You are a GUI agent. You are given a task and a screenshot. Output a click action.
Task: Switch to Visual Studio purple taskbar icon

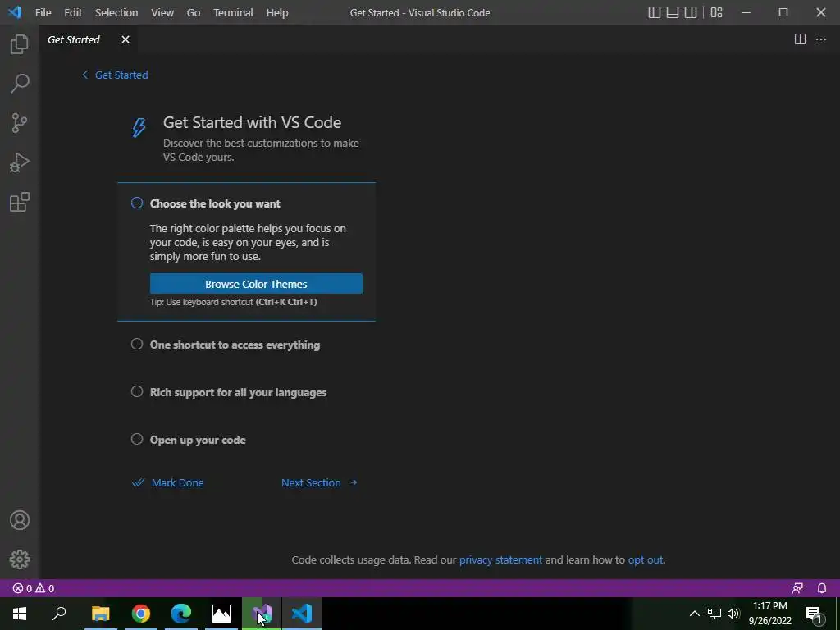click(x=262, y=614)
